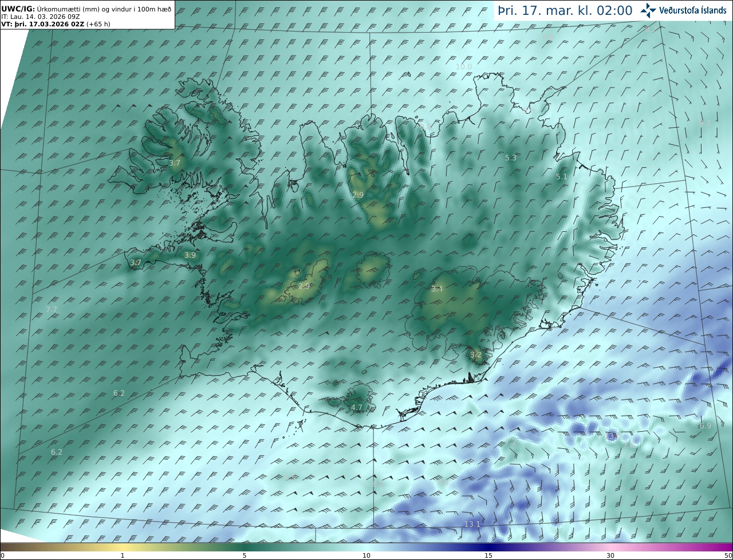Click the 4.7 value near the south coast
Screen dimensions: 733x560
tap(357, 407)
